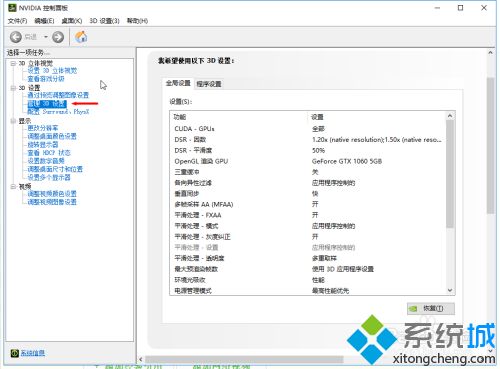Select 调整桌面尺寸和位置 task
500x369 pixels.
tap(55, 169)
